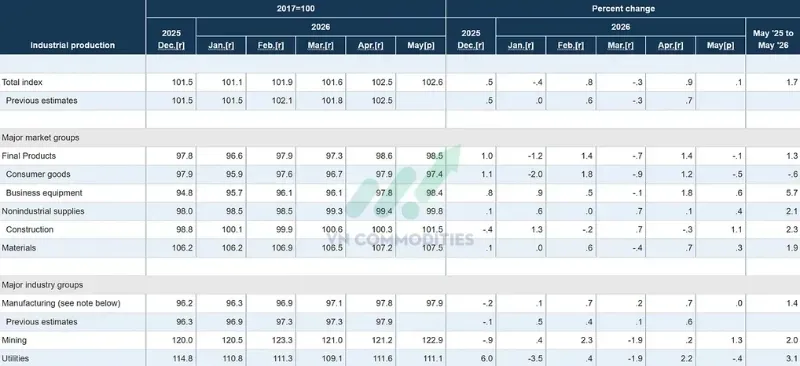Click Construction Jan index value 100.1
The height and width of the screenshot is (366, 800).
point(233,229)
